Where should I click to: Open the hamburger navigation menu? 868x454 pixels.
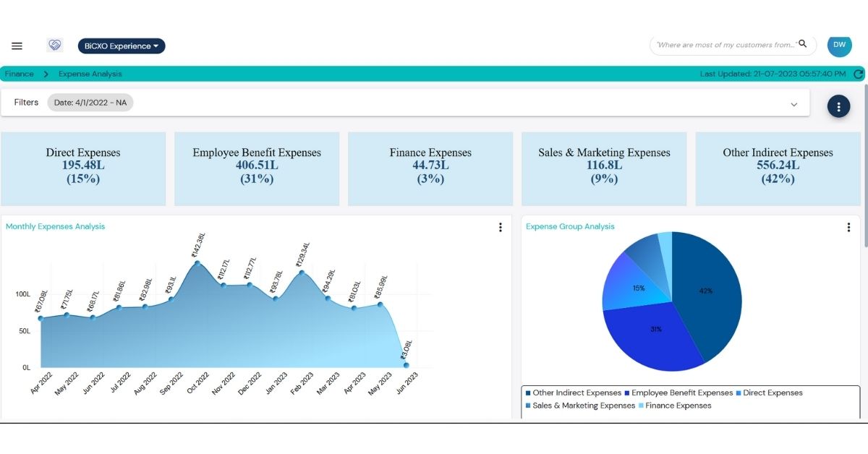17,45
